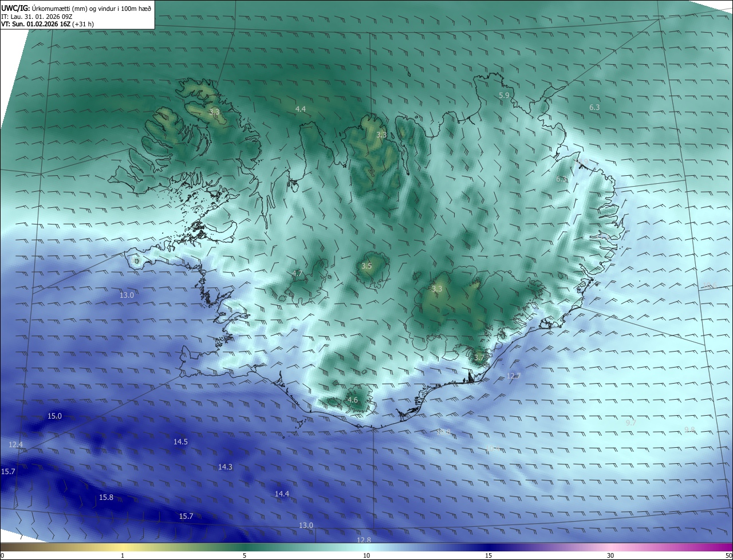
Task: Click the 4.4 value label
Action: coord(301,109)
